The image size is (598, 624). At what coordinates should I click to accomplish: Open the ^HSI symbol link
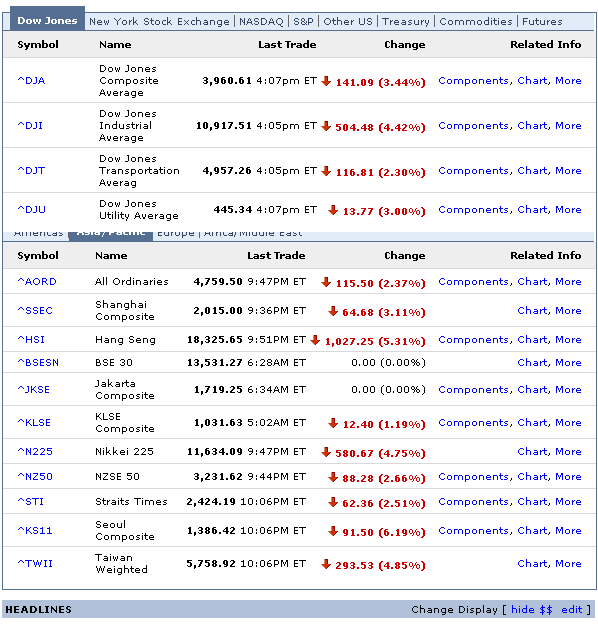pyautogui.click(x=31, y=340)
